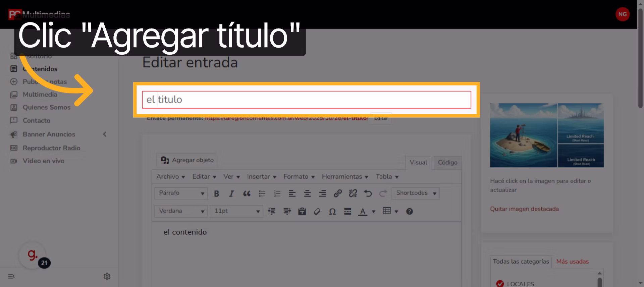Insert a blockquote
The height and width of the screenshot is (287, 644).
(x=247, y=193)
